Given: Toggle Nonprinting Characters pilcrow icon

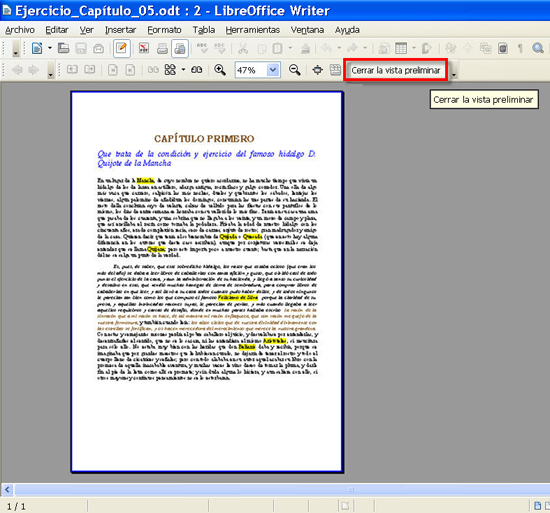Looking at the screenshot, I should pos(520,48).
